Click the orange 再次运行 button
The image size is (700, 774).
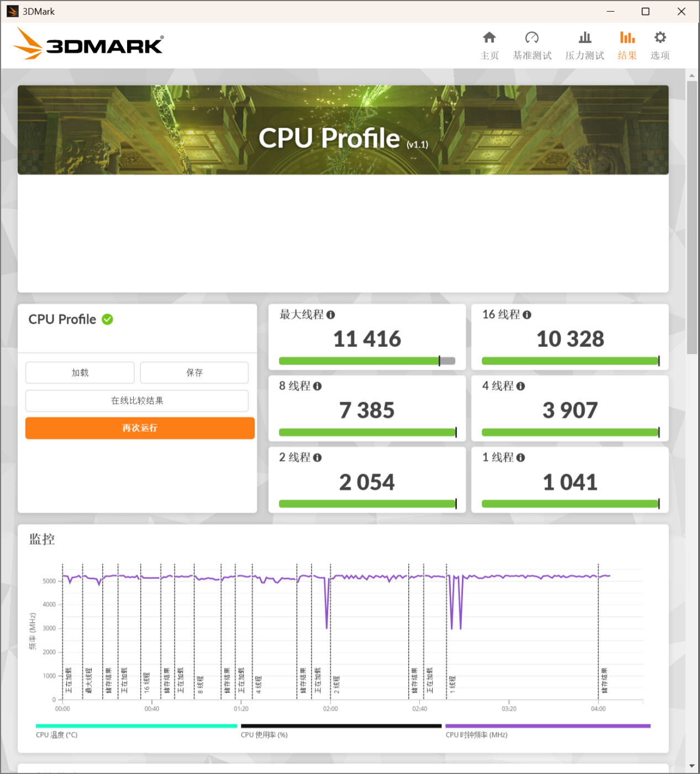(140, 428)
